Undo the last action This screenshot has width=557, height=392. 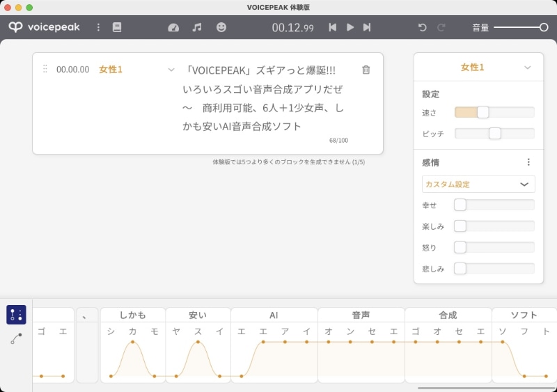(x=422, y=27)
